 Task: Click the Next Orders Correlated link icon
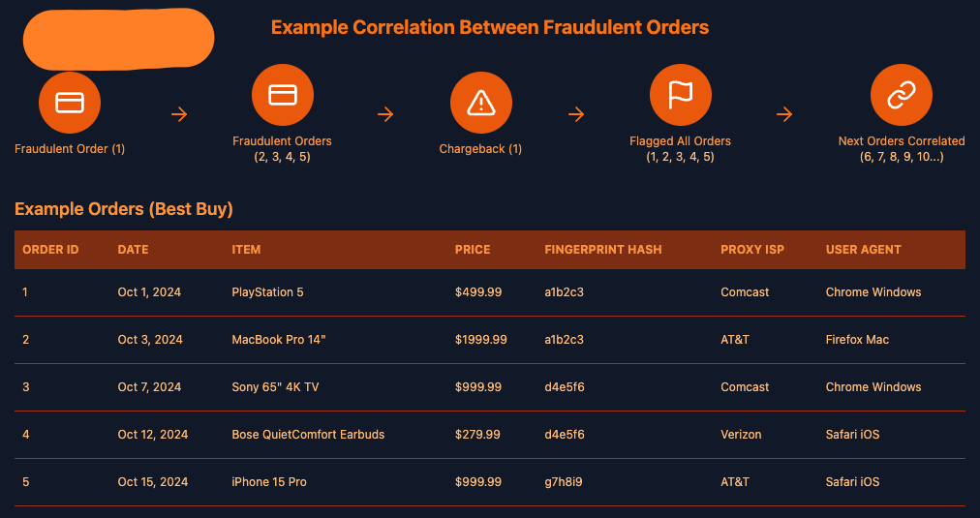pos(901,95)
